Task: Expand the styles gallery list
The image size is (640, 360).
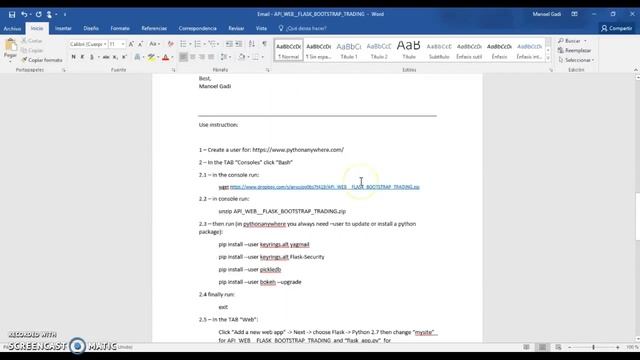Action: tap(548, 59)
